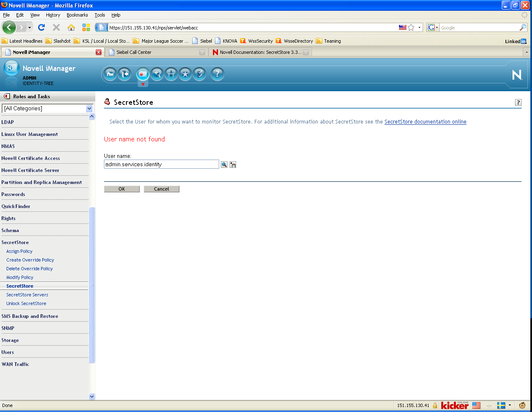Click the Firefox Back arrow
532x412 pixels.
pyautogui.click(x=9, y=27)
